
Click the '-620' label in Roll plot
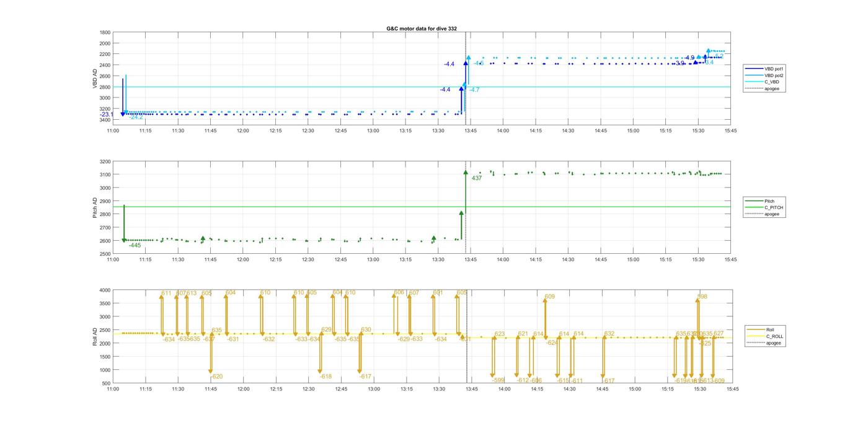216,377
